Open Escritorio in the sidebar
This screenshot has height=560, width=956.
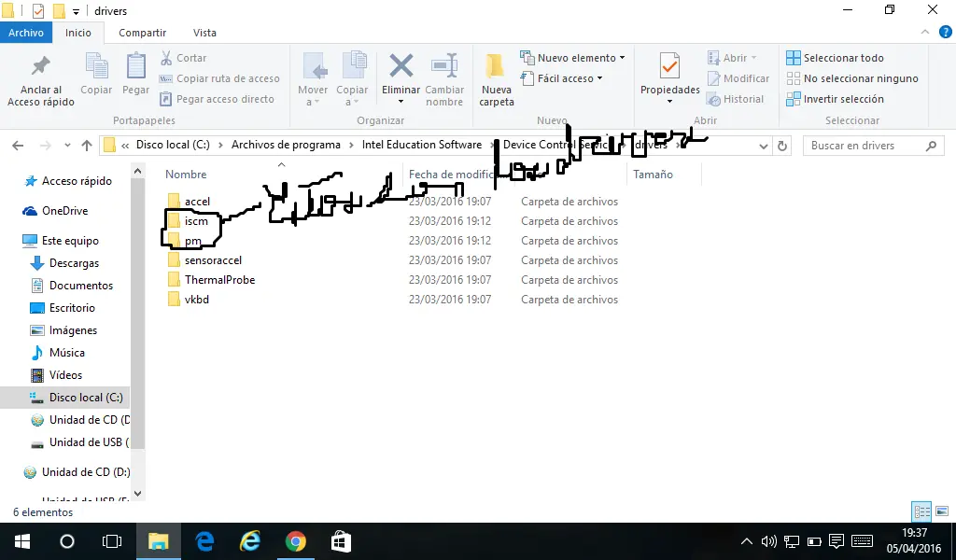click(x=63, y=308)
